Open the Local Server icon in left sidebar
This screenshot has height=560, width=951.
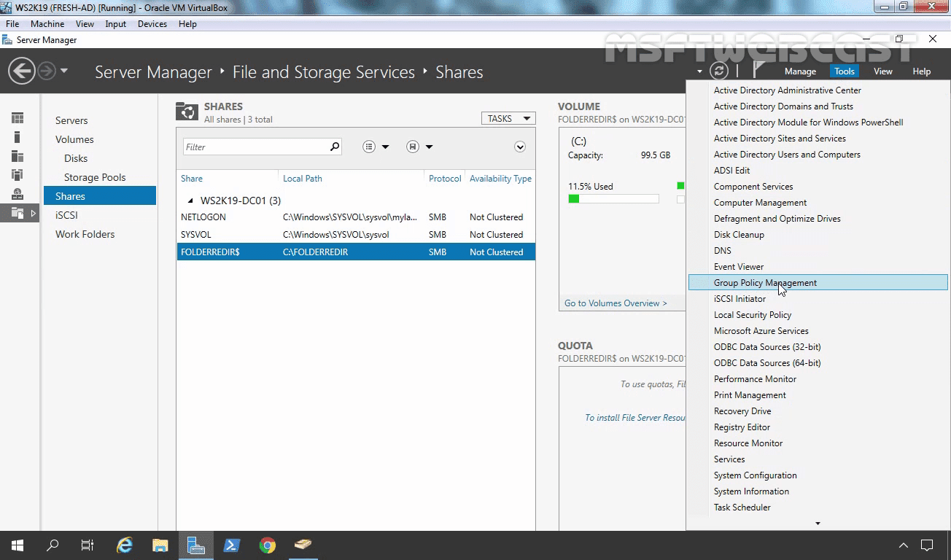(18, 137)
